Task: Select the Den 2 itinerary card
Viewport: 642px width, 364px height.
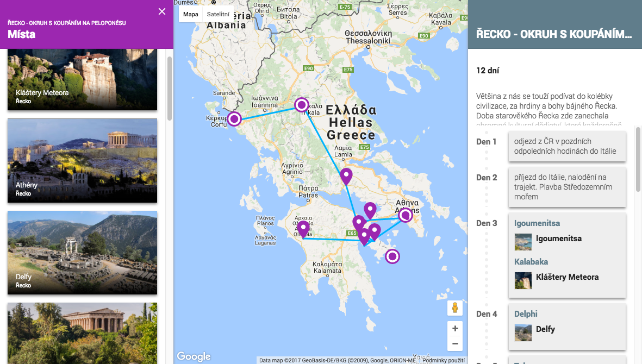Action: click(567, 187)
